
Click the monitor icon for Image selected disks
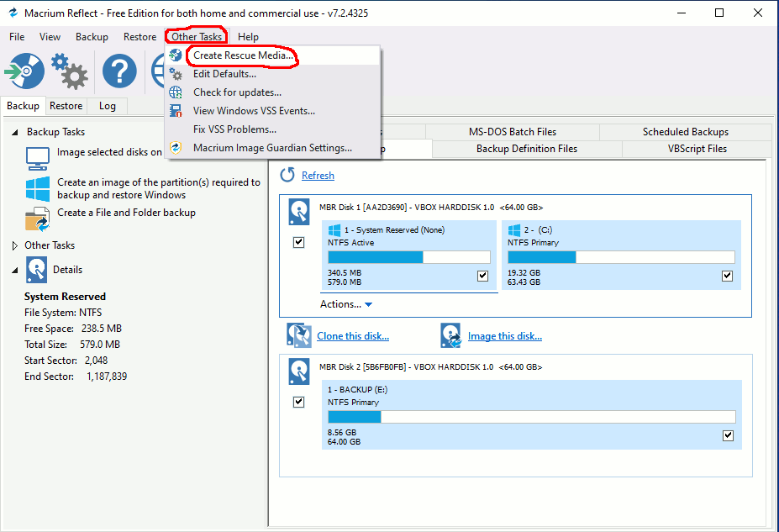point(38,159)
